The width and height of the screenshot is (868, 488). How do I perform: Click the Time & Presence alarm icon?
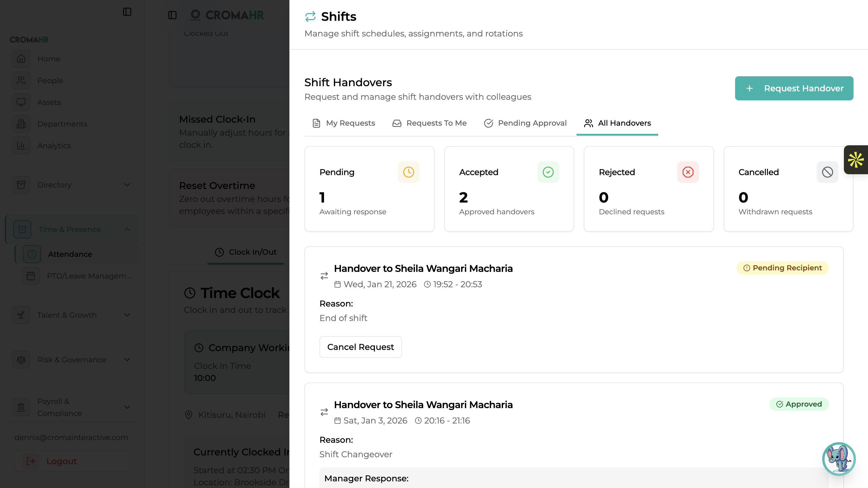tap(22, 229)
